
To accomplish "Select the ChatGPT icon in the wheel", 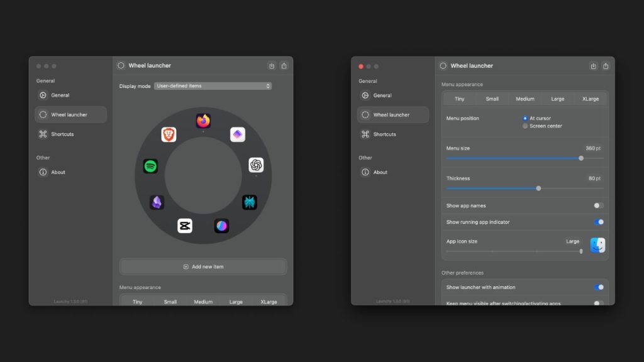I will click(x=256, y=165).
